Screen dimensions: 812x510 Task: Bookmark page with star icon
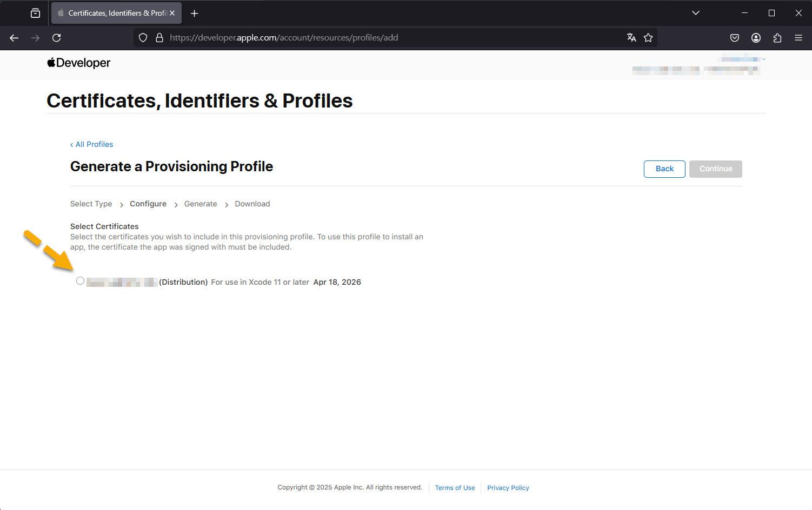(x=648, y=38)
